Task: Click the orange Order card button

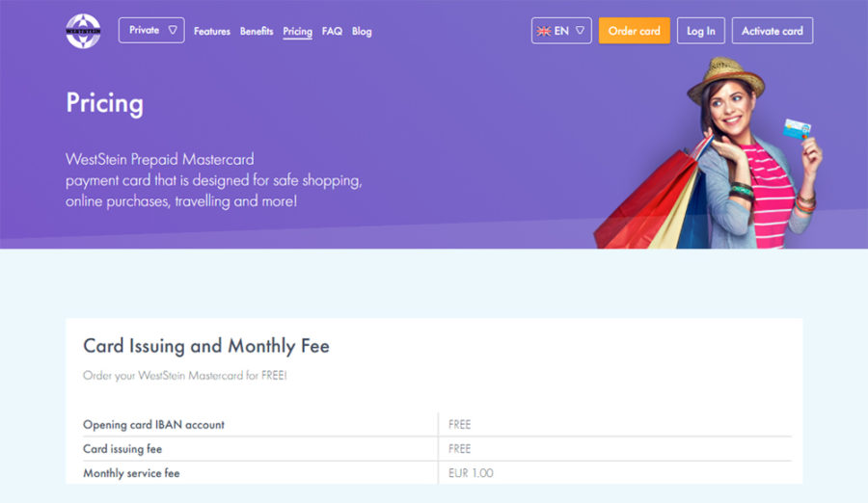Action: point(635,31)
